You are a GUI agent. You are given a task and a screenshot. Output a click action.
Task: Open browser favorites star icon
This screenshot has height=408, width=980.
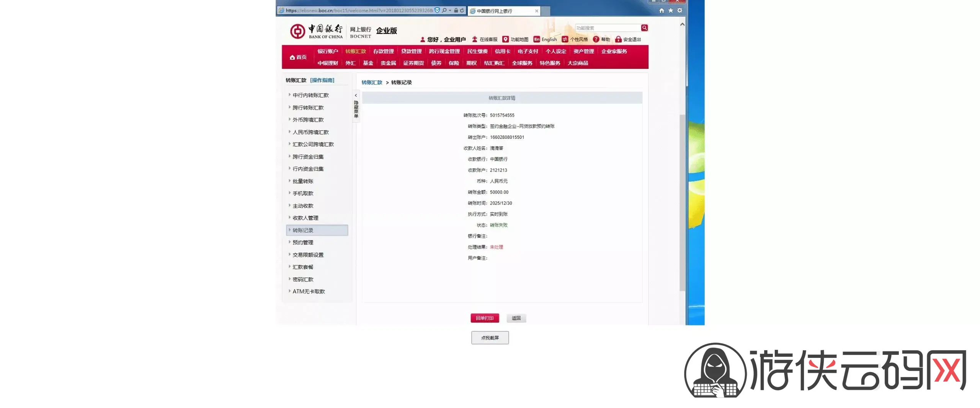click(x=671, y=11)
